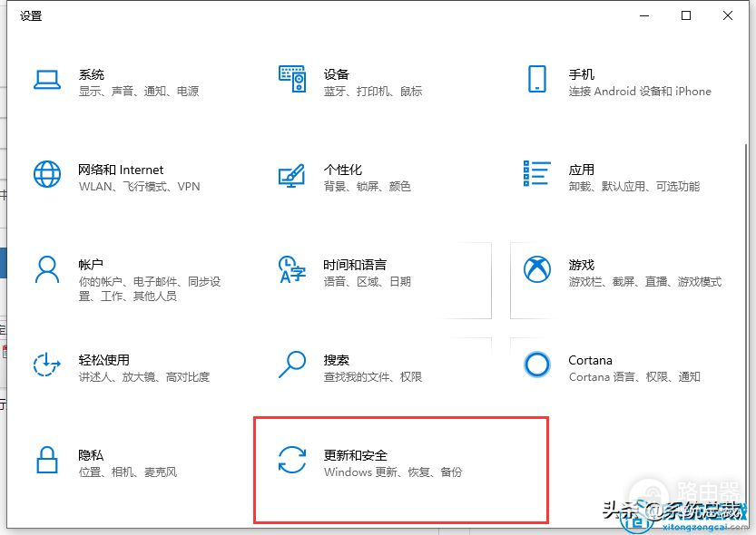Open the 时间和语言 clock-letter icon
Viewport: 756px width, 535px height.
pos(291,269)
